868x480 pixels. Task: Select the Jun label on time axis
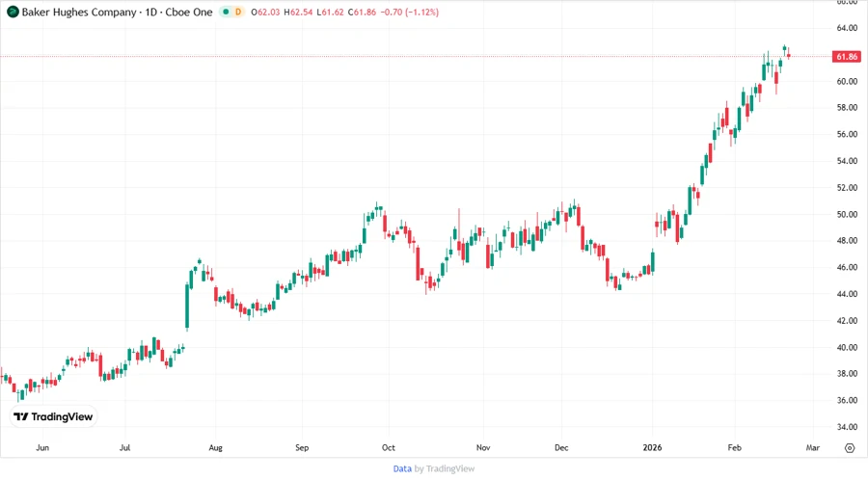point(42,448)
